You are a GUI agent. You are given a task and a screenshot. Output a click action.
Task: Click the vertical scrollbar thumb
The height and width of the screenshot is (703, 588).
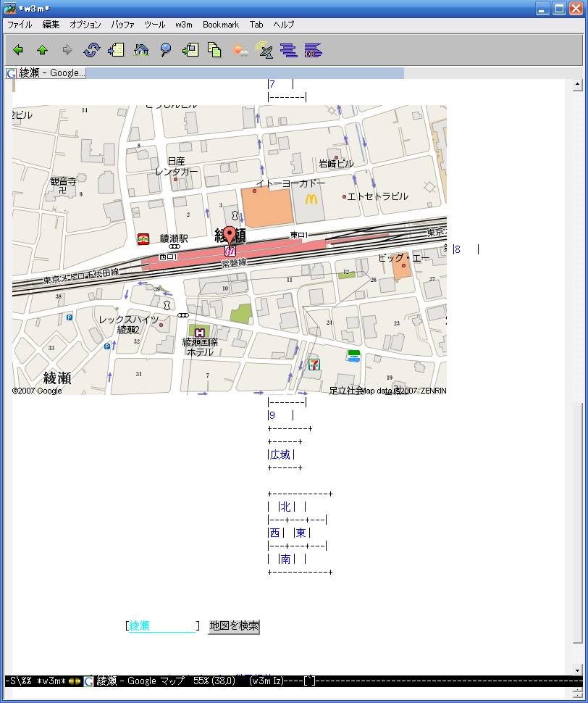(x=577, y=523)
